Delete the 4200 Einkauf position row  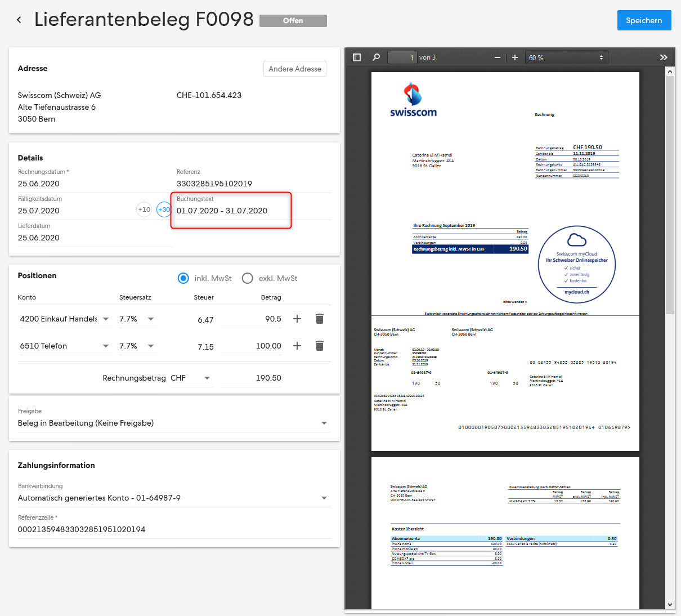320,319
